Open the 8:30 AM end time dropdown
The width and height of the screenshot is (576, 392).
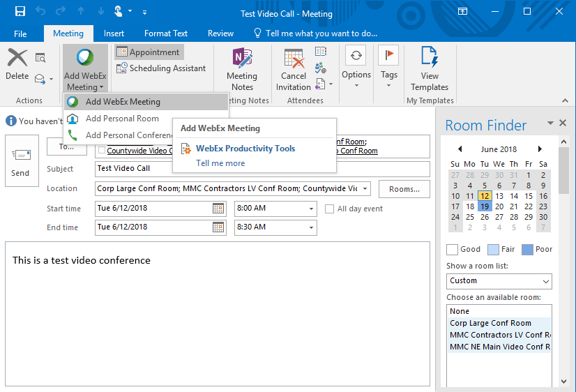tap(311, 228)
